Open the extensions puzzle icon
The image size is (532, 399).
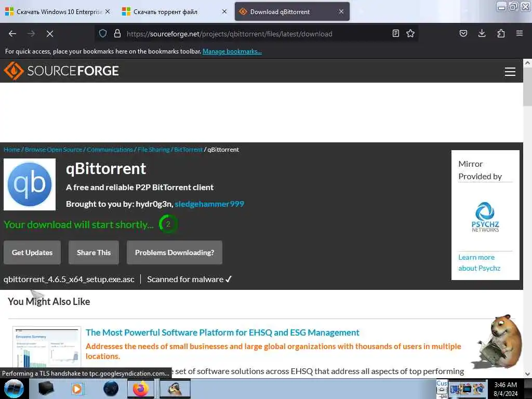[x=501, y=33]
